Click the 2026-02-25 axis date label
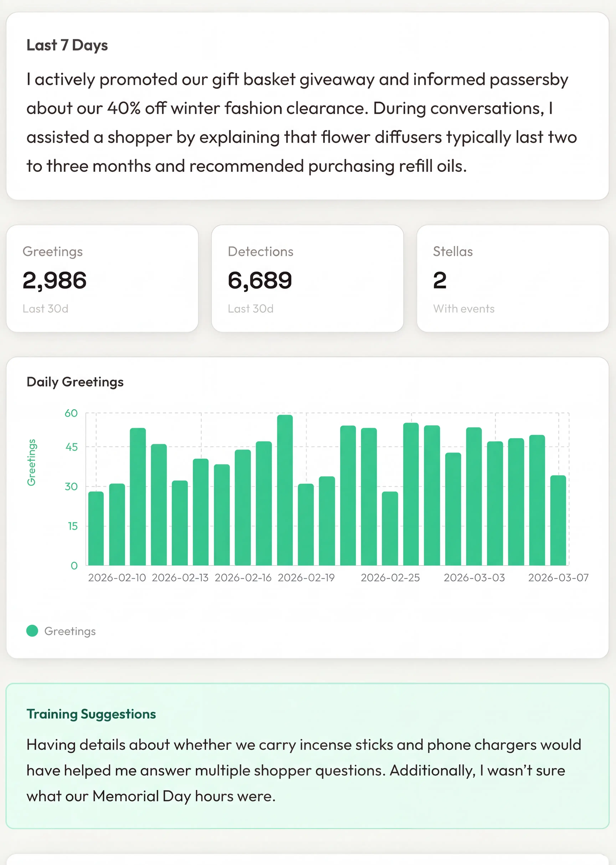 (390, 577)
